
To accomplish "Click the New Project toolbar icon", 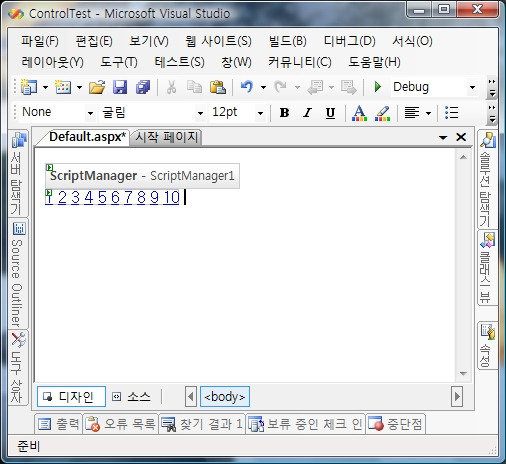I will pyautogui.click(x=29, y=87).
